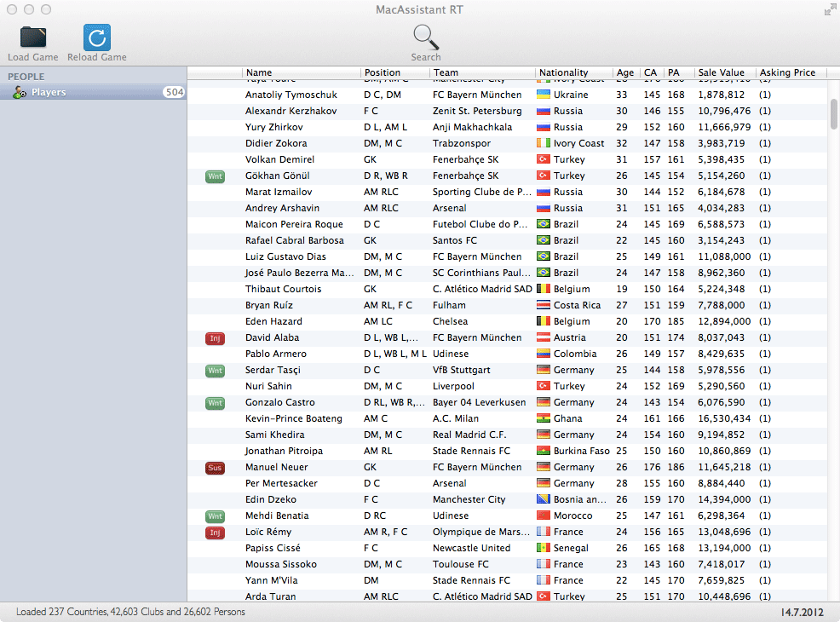Screen dimensions: 840x622
Task: Click the Wnt badge beside Gonzalo Castro
Action: coord(215,403)
